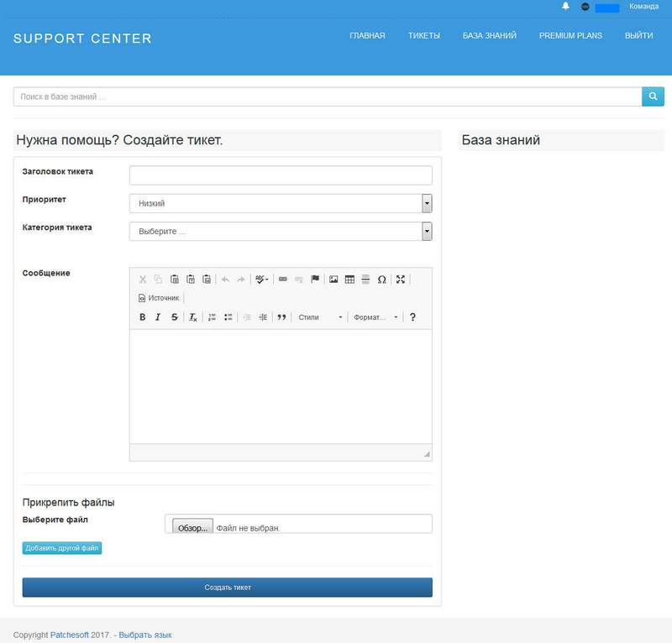
Task: Insert a table using the table icon
Action: tap(349, 280)
